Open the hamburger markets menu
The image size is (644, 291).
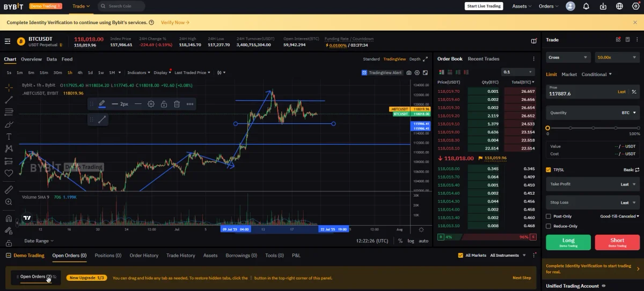(x=8, y=41)
